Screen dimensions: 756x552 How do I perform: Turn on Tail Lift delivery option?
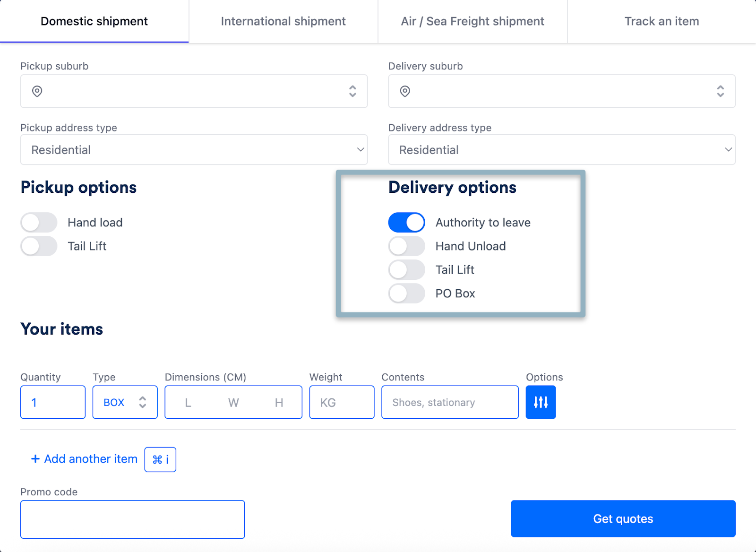point(406,269)
